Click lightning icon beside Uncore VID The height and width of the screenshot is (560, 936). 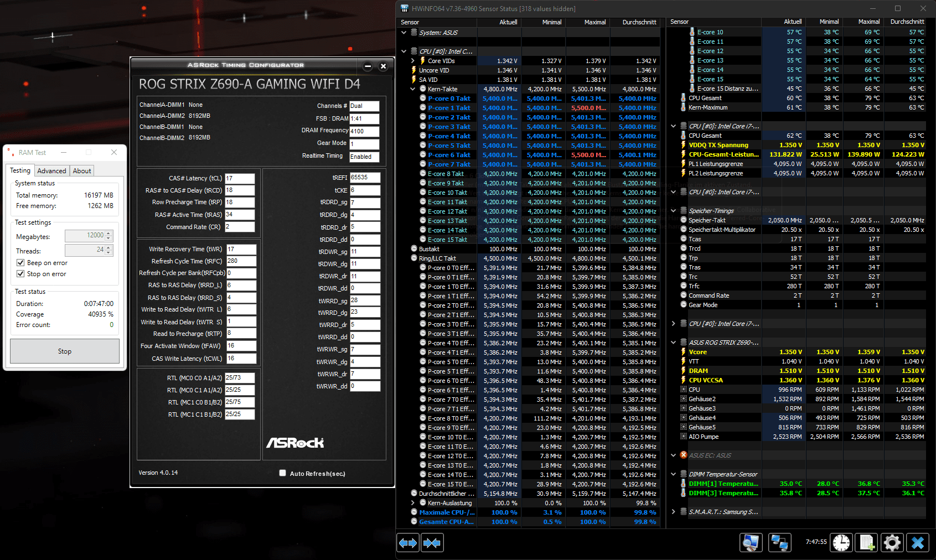point(413,70)
